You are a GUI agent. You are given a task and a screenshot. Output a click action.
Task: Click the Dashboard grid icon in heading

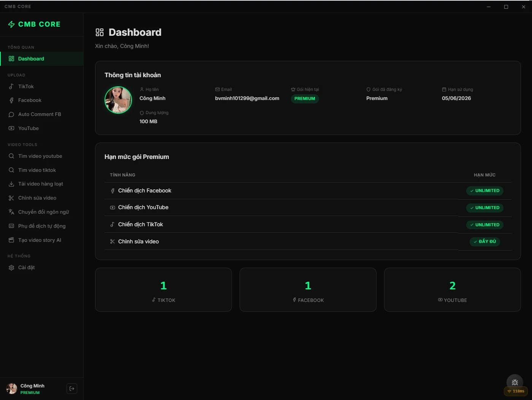(x=100, y=32)
